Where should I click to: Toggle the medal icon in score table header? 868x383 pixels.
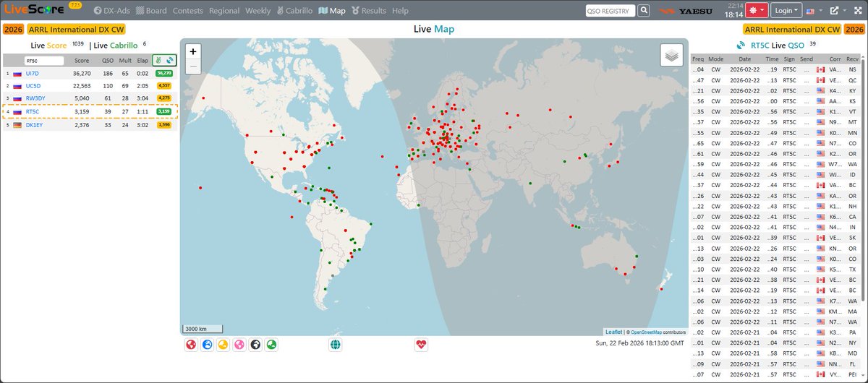(159, 61)
